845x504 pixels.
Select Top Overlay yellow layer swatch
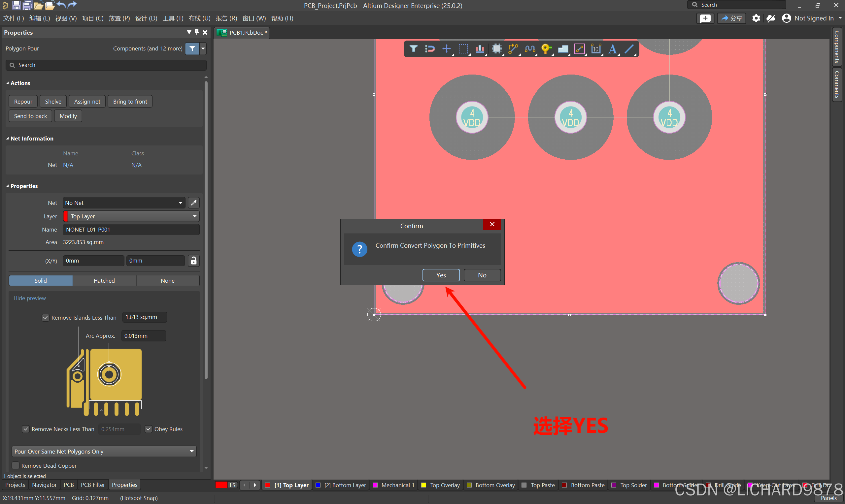tap(424, 485)
